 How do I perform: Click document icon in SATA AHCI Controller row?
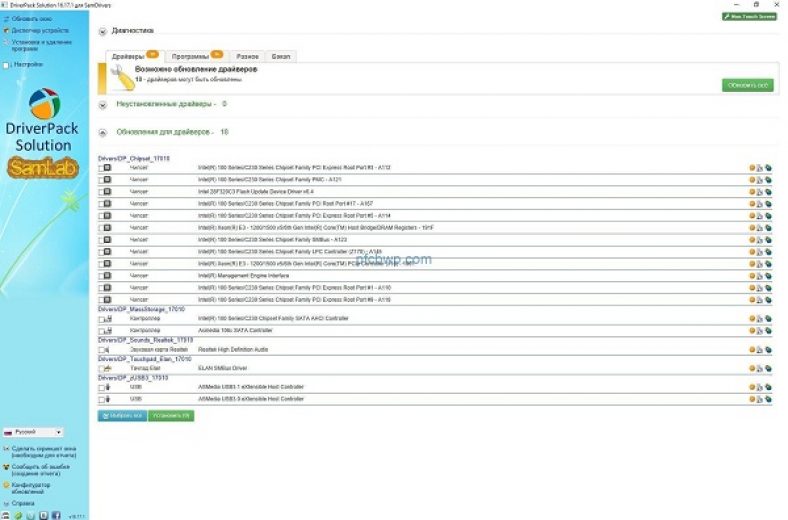760,319
